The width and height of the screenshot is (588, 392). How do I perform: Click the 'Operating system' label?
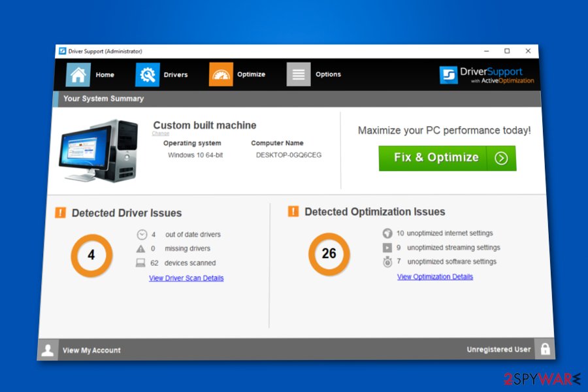(192, 143)
